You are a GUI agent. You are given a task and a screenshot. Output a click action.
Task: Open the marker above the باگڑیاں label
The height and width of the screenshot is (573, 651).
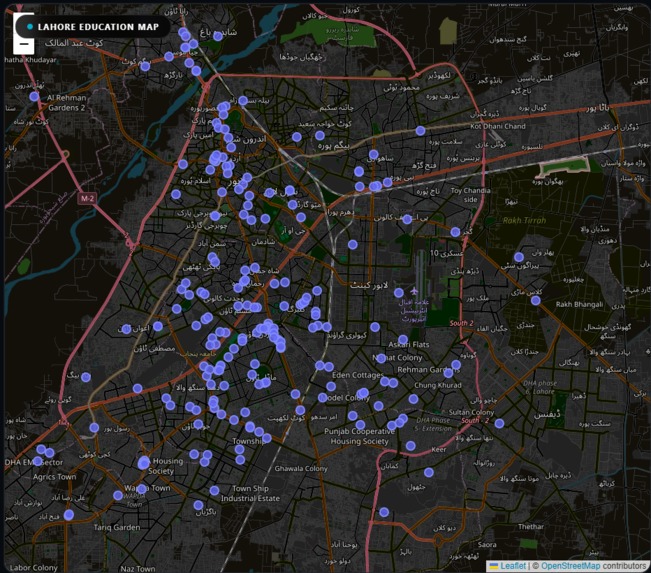click(198, 505)
